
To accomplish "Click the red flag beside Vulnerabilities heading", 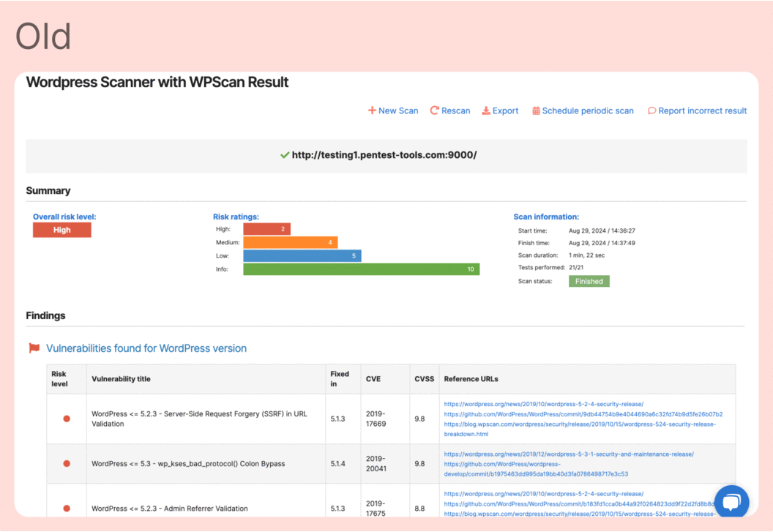I will [x=34, y=348].
